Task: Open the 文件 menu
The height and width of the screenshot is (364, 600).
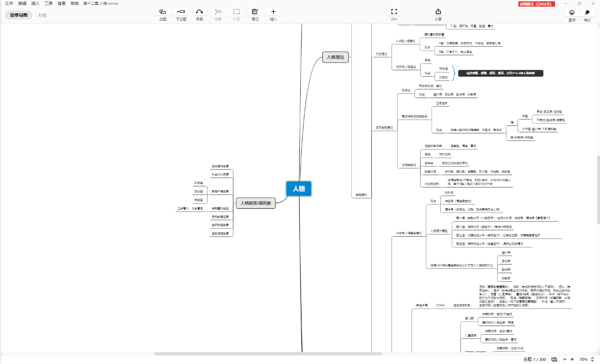Action: tap(9, 3)
